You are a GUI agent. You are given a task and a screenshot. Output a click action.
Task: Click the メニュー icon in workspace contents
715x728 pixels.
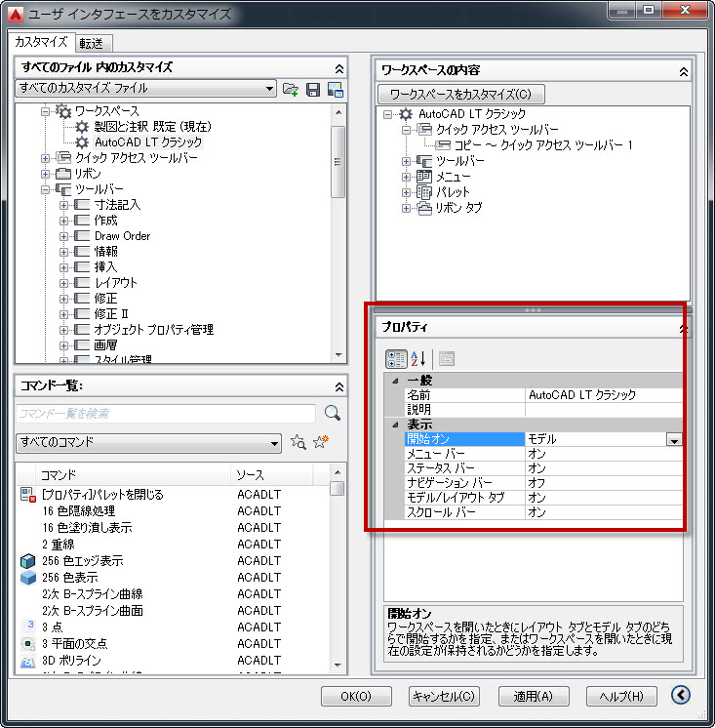[x=423, y=177]
